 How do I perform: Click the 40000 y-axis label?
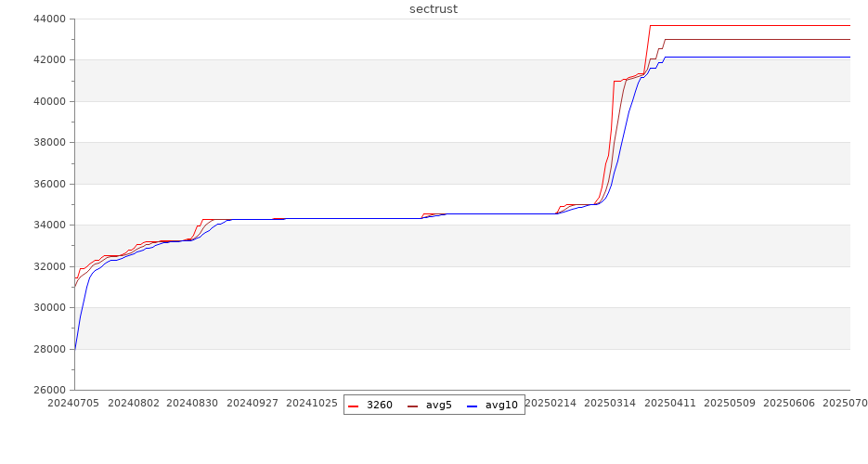coord(48,101)
